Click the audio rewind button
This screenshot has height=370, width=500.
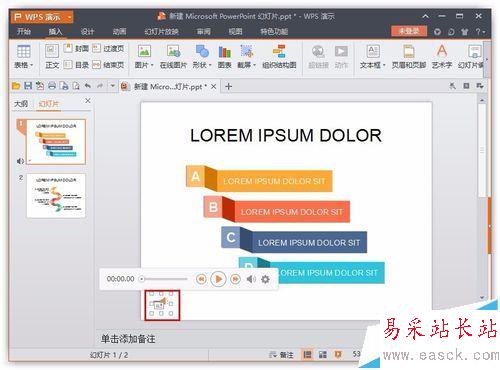click(201, 279)
